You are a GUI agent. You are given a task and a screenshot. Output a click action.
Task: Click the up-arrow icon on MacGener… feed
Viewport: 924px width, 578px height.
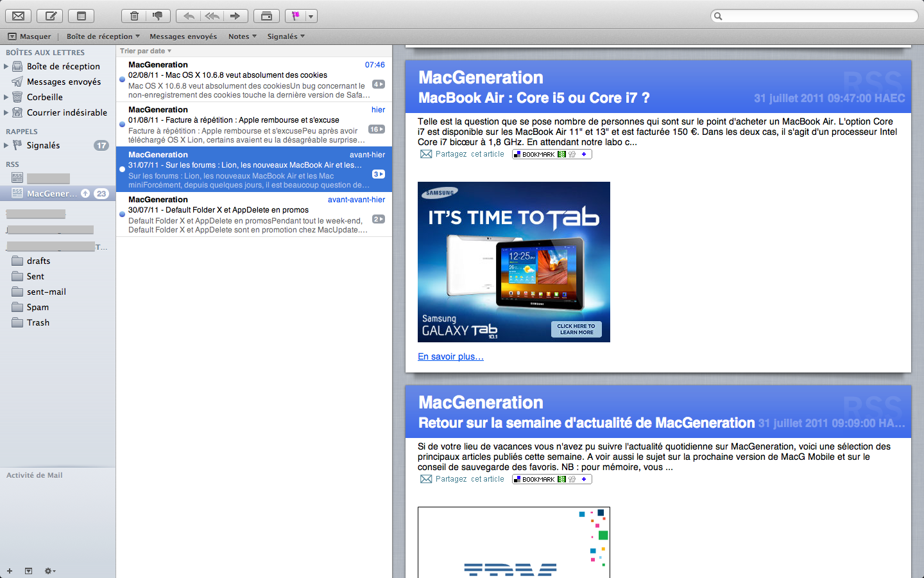[85, 193]
